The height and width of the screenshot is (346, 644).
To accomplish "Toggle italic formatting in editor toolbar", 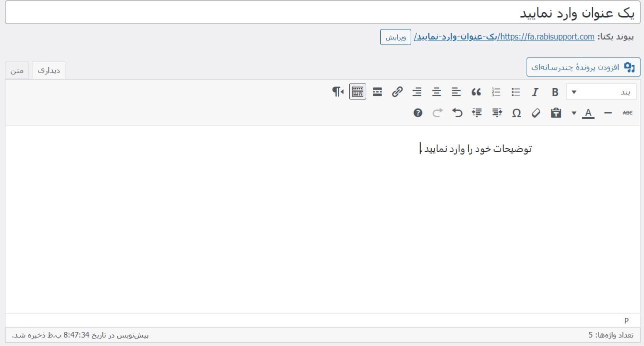I will [536, 92].
